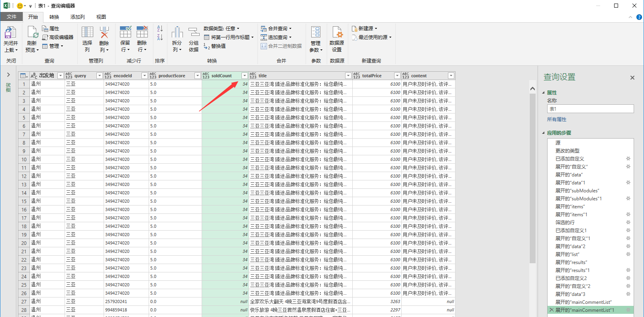Click 将第一行用作标题 in the ribbon
The height and width of the screenshot is (317, 644).
[x=228, y=37]
